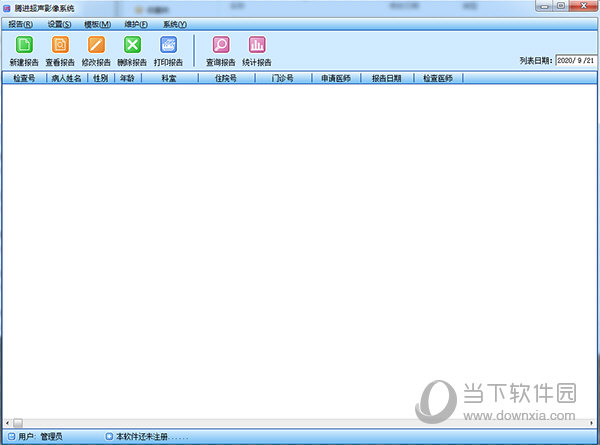
Task: Open the 维护(F) menu
Action: pos(136,24)
